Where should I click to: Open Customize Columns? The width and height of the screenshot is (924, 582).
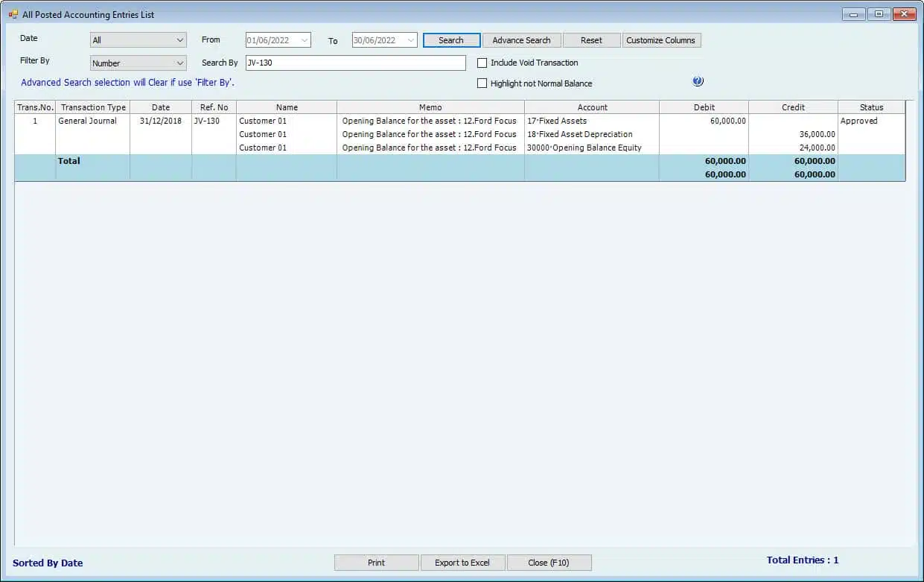[x=661, y=40]
